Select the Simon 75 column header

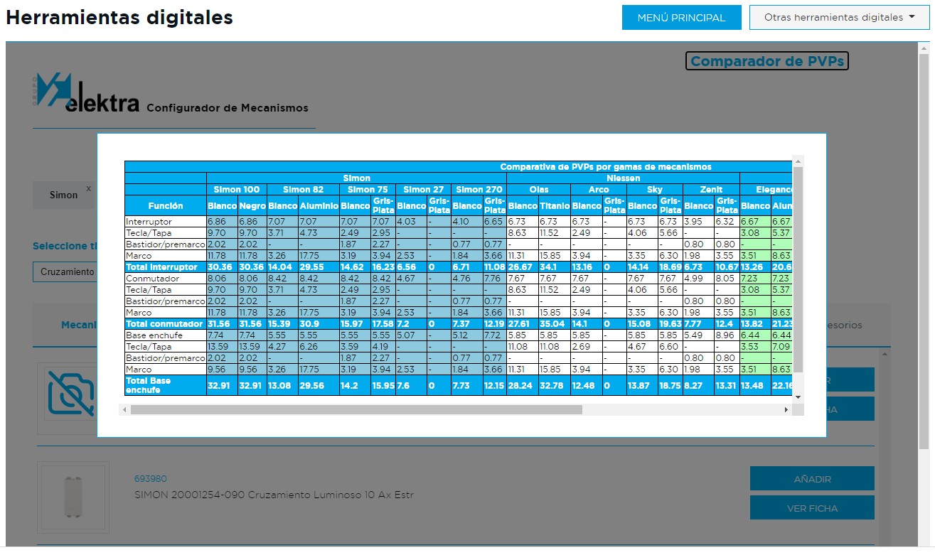coord(367,190)
